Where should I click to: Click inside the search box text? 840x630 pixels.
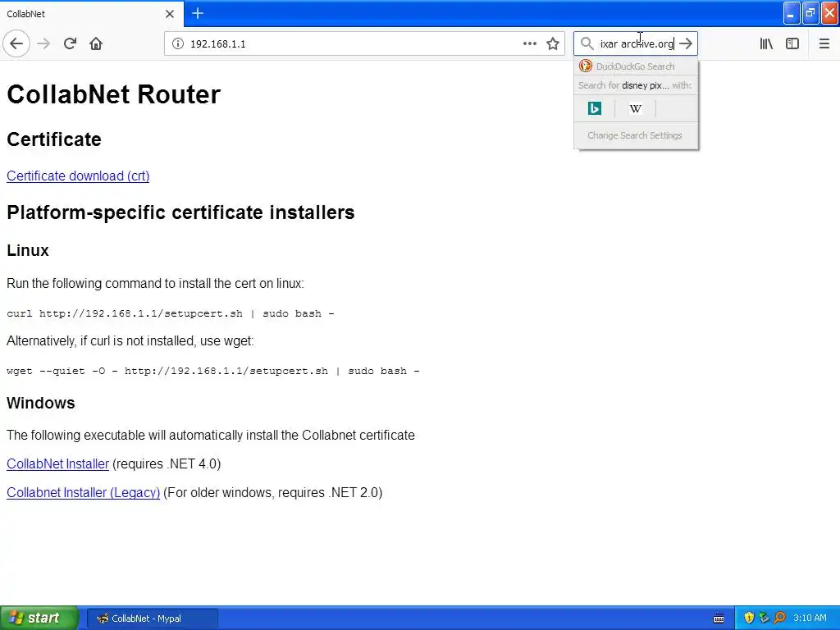pos(637,43)
